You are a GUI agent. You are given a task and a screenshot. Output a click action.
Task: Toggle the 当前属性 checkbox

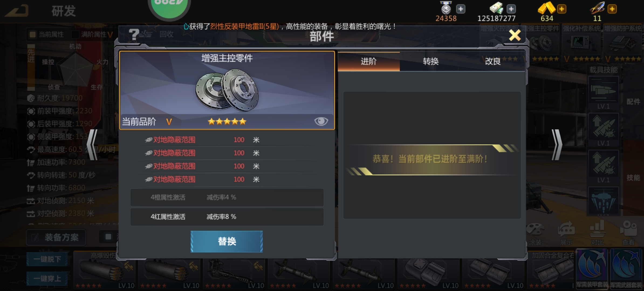point(33,34)
